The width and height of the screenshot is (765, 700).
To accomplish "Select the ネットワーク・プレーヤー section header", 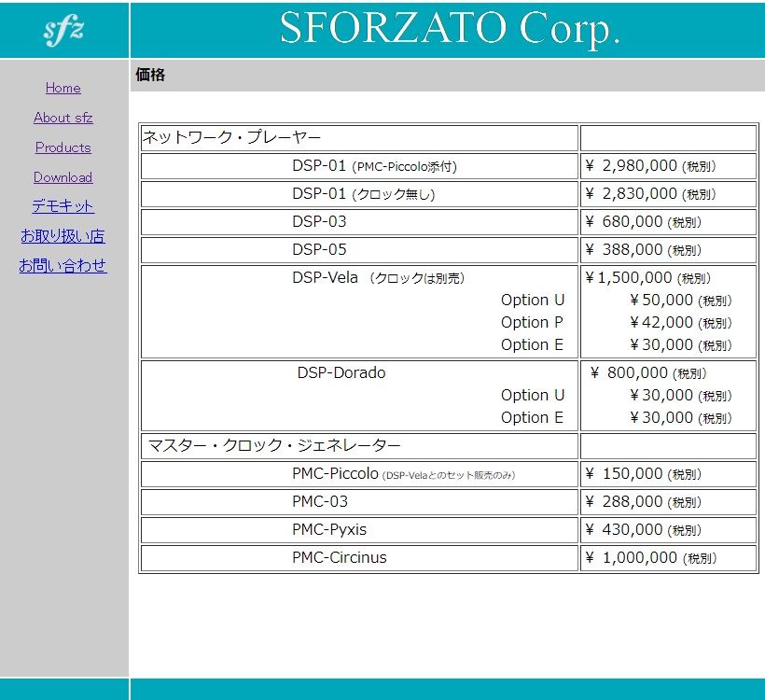I will [231, 137].
